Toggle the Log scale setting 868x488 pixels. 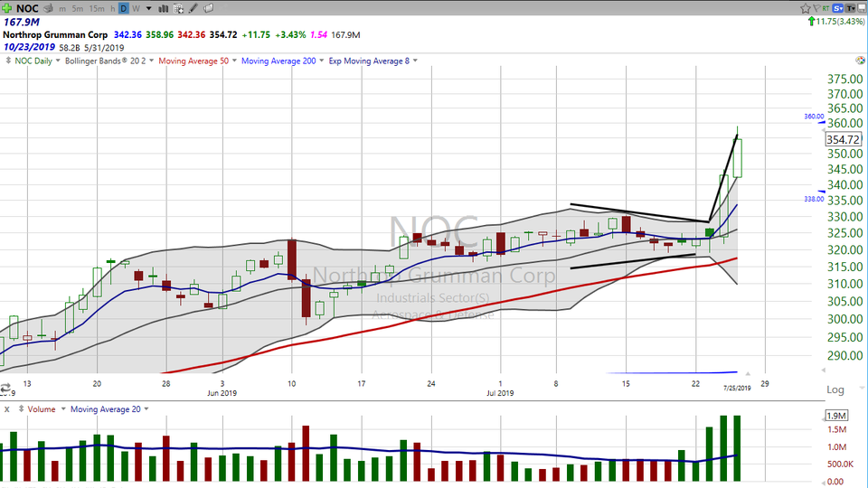coord(834,389)
